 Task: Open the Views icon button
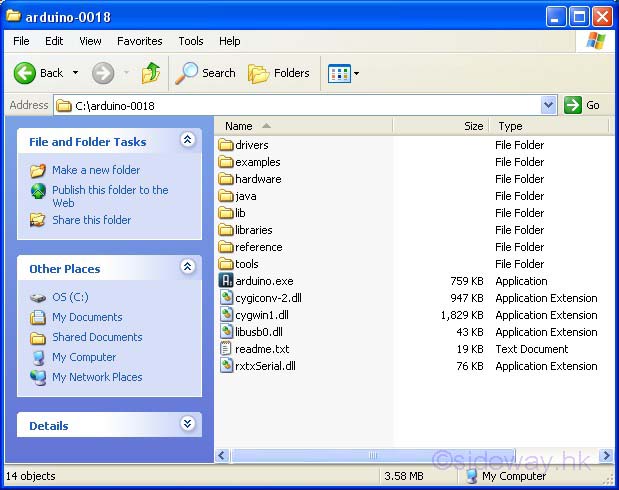(x=339, y=73)
